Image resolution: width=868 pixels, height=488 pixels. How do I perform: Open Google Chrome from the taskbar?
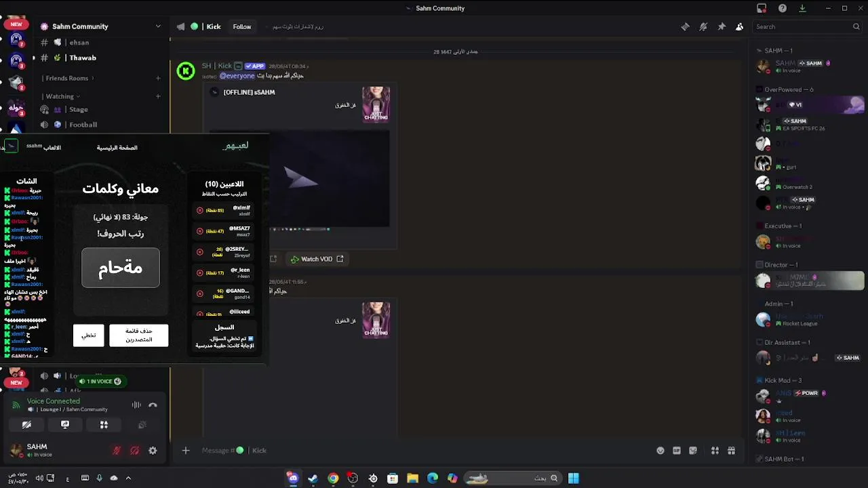(333, 479)
